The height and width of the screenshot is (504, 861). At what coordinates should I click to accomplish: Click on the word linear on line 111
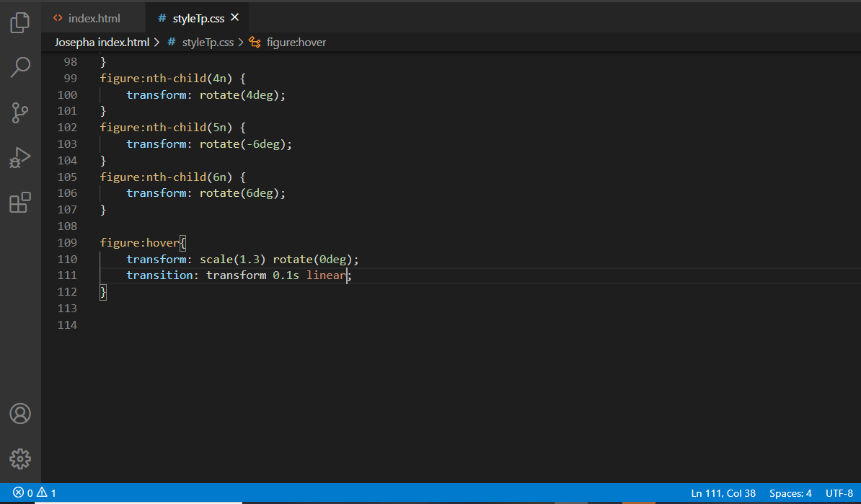pyautogui.click(x=326, y=275)
